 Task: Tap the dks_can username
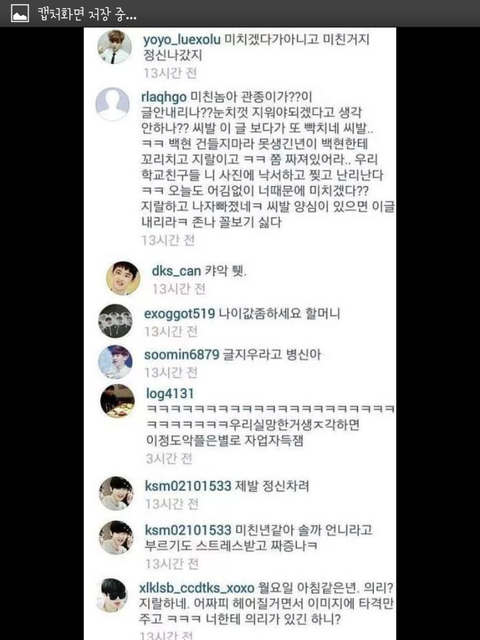click(176, 271)
